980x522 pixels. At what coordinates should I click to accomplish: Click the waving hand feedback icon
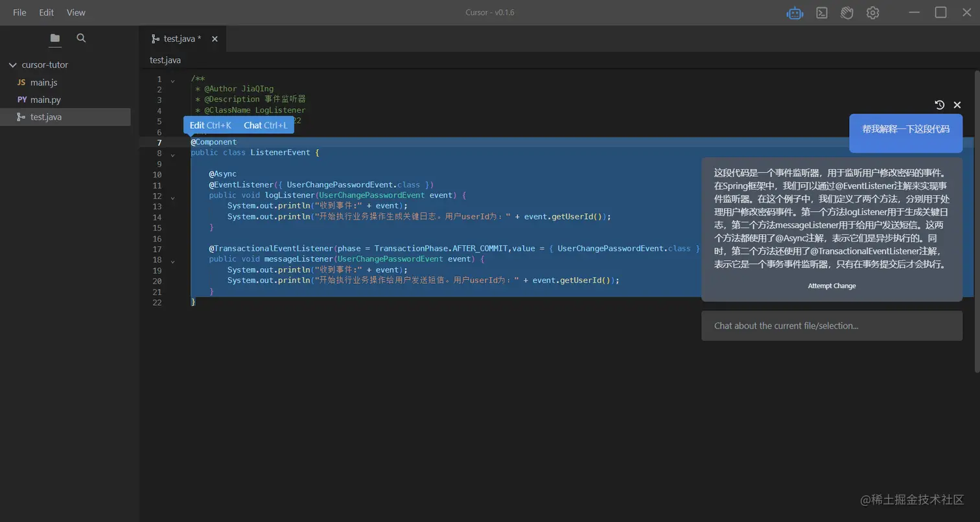point(846,12)
